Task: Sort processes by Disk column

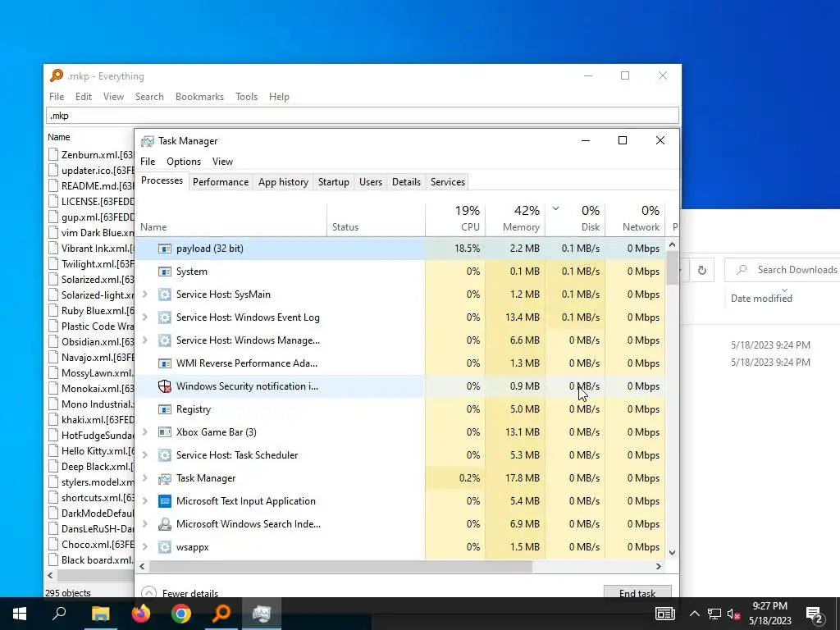Action: click(576, 219)
